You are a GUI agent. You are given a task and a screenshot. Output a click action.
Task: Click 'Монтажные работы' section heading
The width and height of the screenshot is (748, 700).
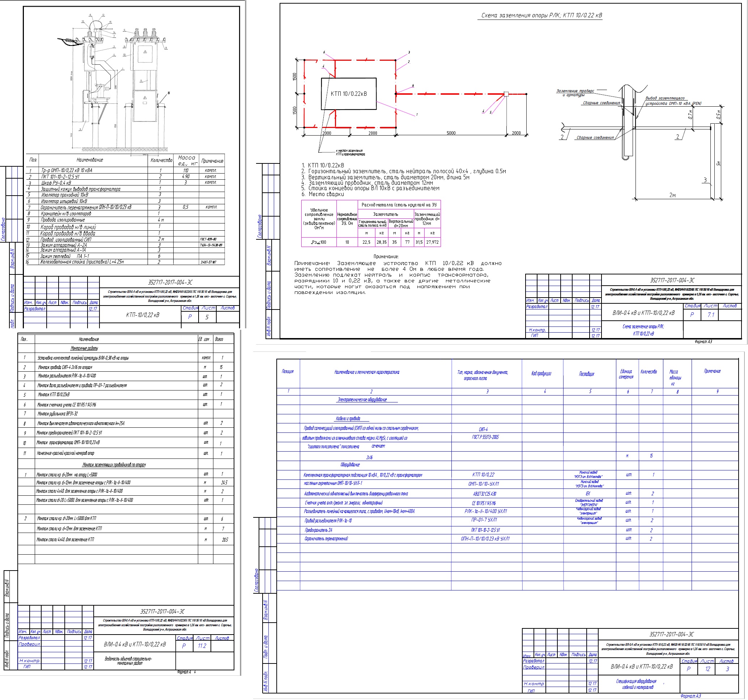click(84, 348)
